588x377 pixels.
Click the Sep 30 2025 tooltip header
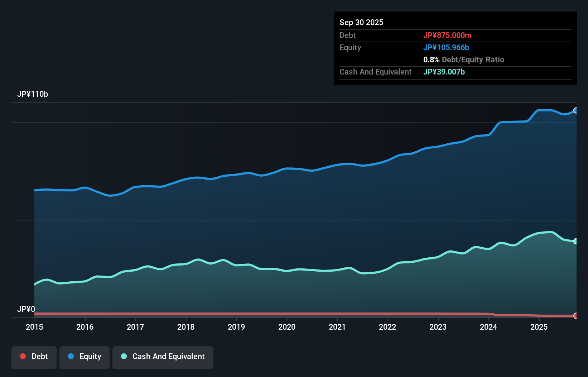[361, 22]
